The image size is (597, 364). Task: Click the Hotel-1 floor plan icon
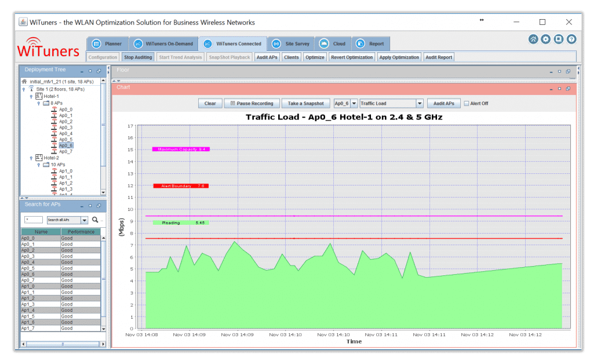(x=39, y=96)
